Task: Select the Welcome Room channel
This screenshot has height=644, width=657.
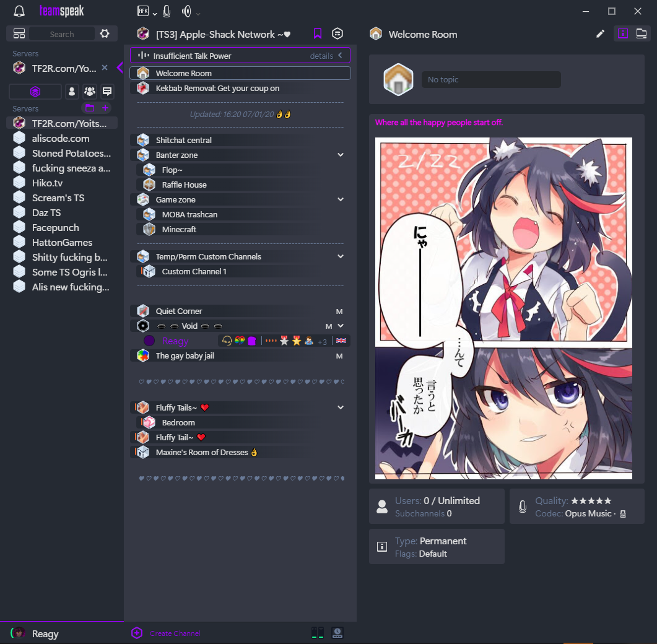Action: click(x=240, y=73)
